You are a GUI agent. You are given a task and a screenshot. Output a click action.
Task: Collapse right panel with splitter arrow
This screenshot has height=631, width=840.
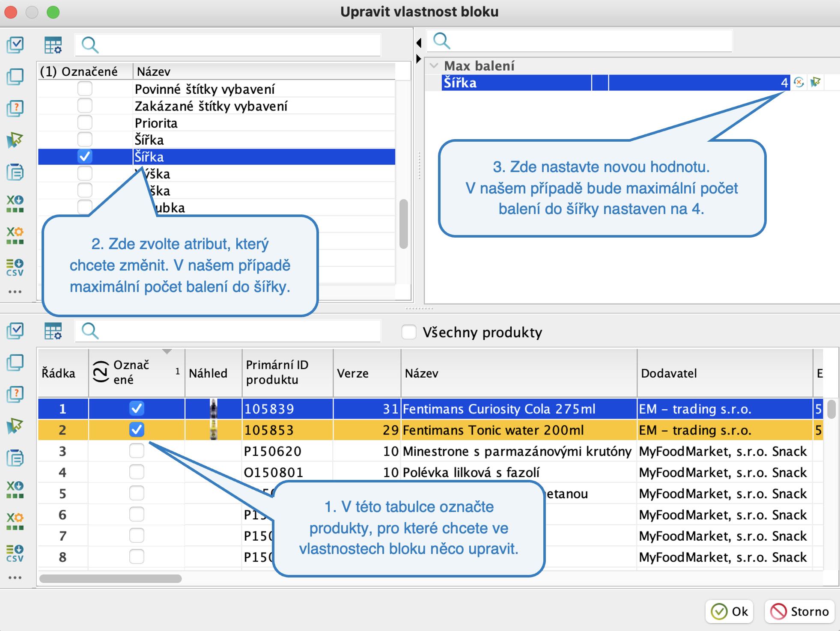coord(419,59)
